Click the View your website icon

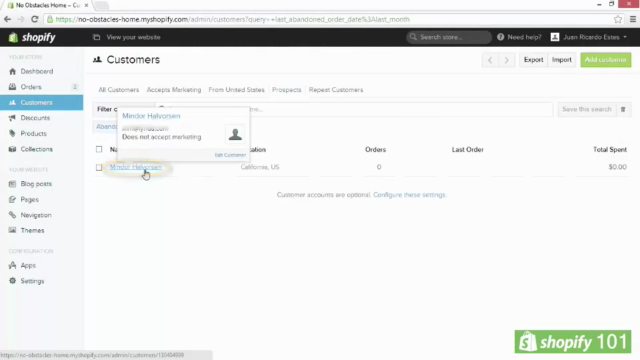(x=96, y=37)
